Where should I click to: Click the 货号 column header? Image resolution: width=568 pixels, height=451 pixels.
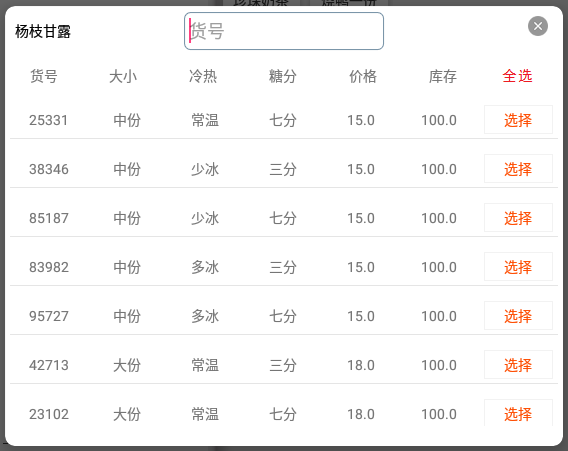tap(43, 76)
